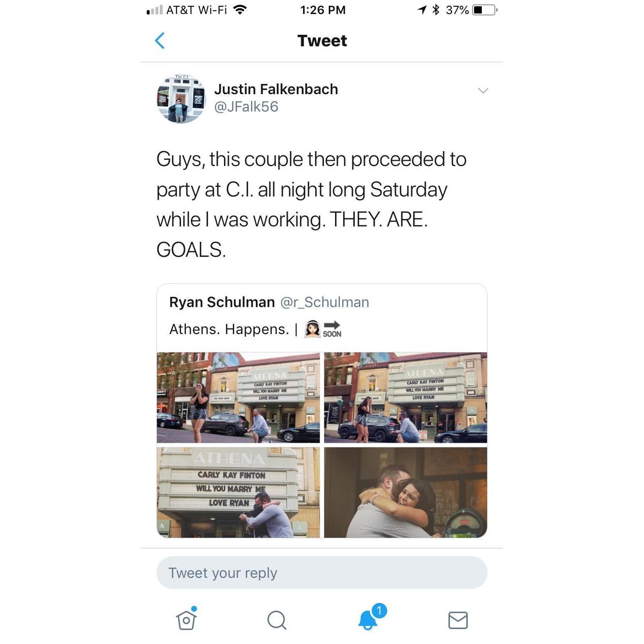Tap the battery icon in status bar
This screenshot has width=644, height=644.
(x=485, y=10)
